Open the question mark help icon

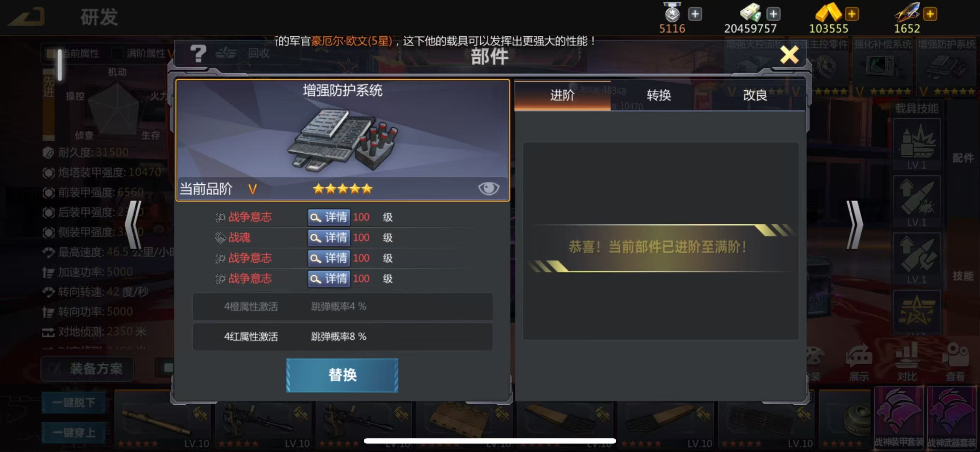199,54
